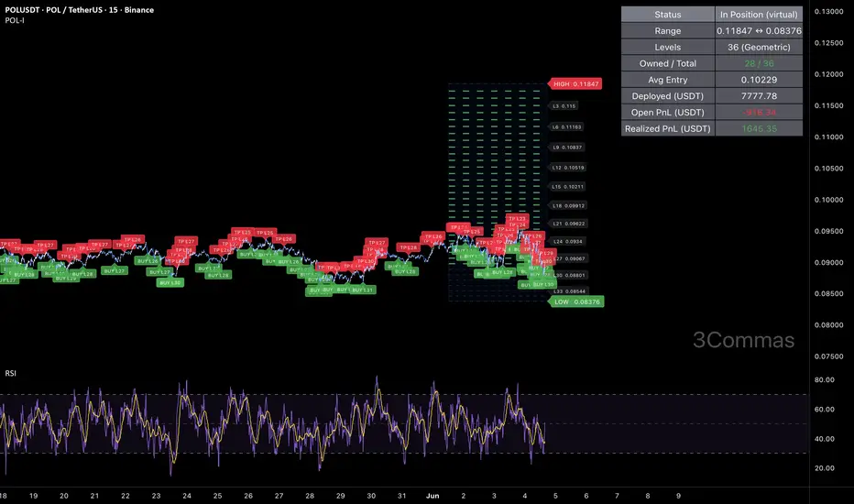The width and height of the screenshot is (854, 504).
Task: Click date 9 on the time axis
Action: pos(678,496)
